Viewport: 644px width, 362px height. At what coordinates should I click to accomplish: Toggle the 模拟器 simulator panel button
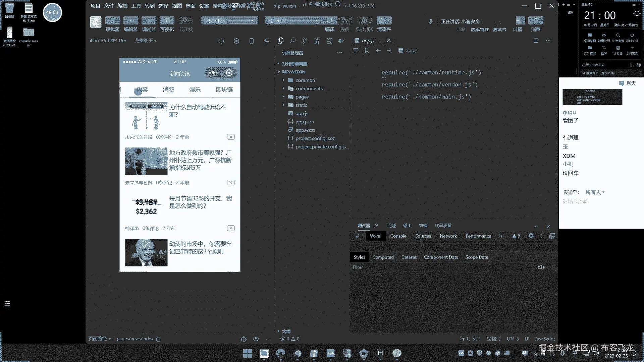pyautogui.click(x=113, y=21)
